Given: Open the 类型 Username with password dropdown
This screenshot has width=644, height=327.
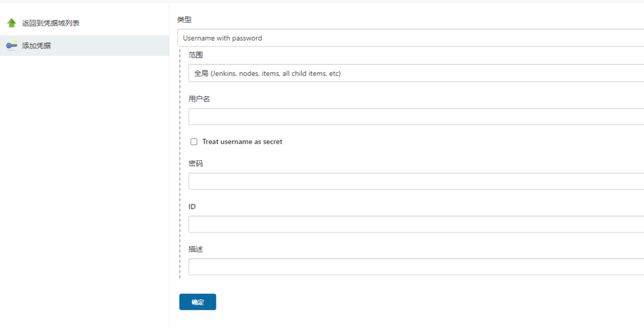Looking at the screenshot, I should (x=411, y=38).
